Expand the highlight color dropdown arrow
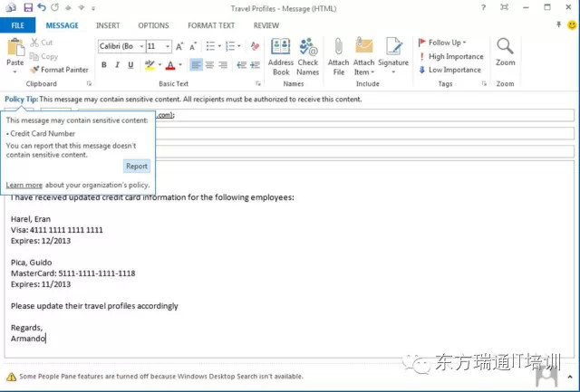 pos(159,65)
